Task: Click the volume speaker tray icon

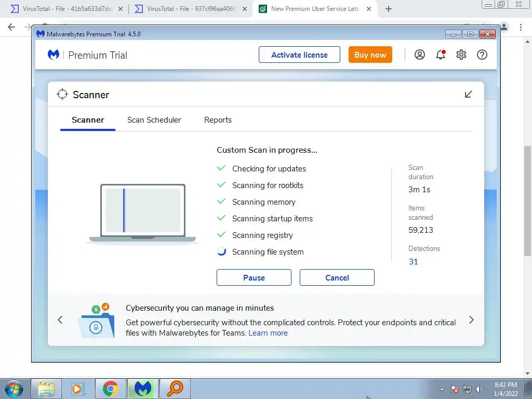Action: point(480,389)
